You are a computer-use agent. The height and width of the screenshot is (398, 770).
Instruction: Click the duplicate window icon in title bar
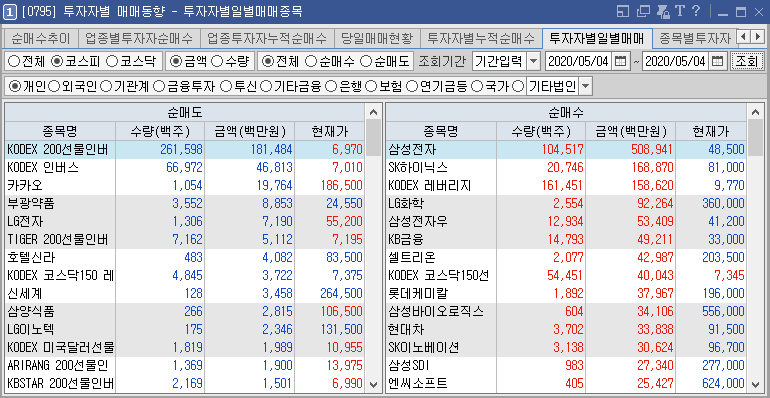click(643, 11)
